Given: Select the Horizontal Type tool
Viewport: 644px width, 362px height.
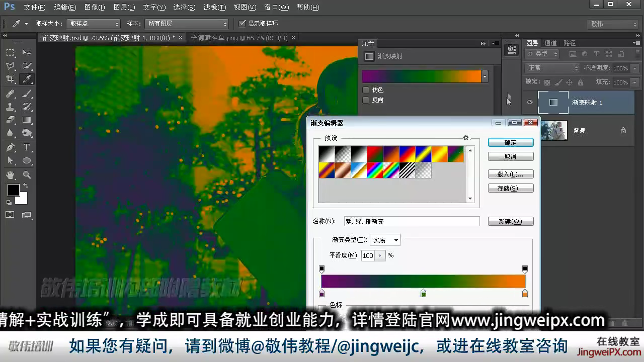Looking at the screenshot, I should [x=27, y=147].
